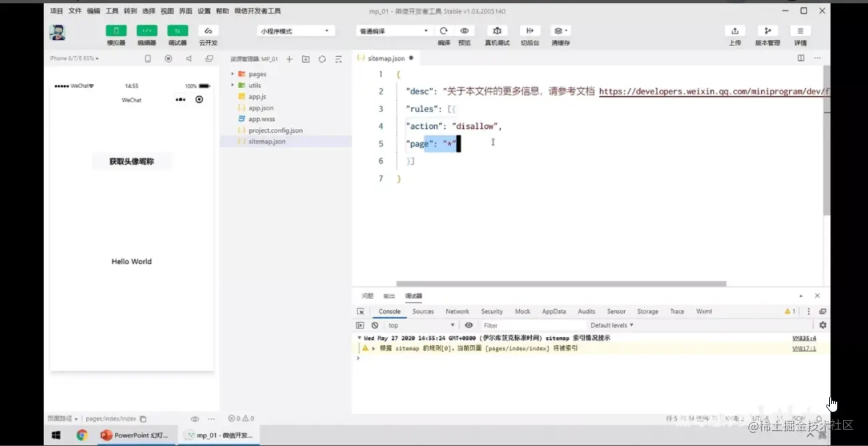Open the VM835:4 source link
Image resolution: width=868 pixels, height=446 pixels.
804,339
